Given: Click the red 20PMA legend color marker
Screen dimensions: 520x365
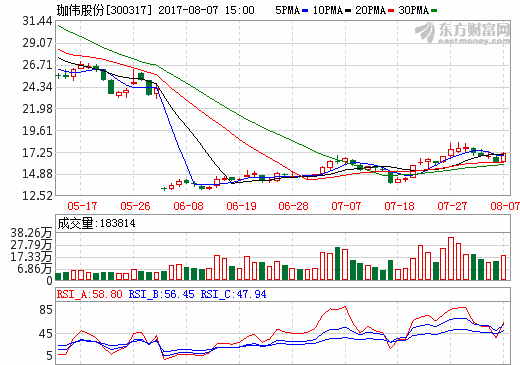Looking at the screenshot, I should pyautogui.click(x=391, y=11).
